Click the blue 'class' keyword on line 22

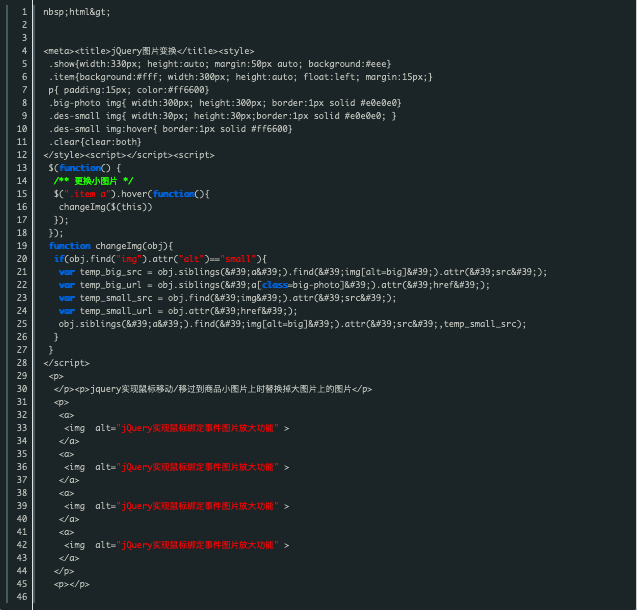point(275,285)
